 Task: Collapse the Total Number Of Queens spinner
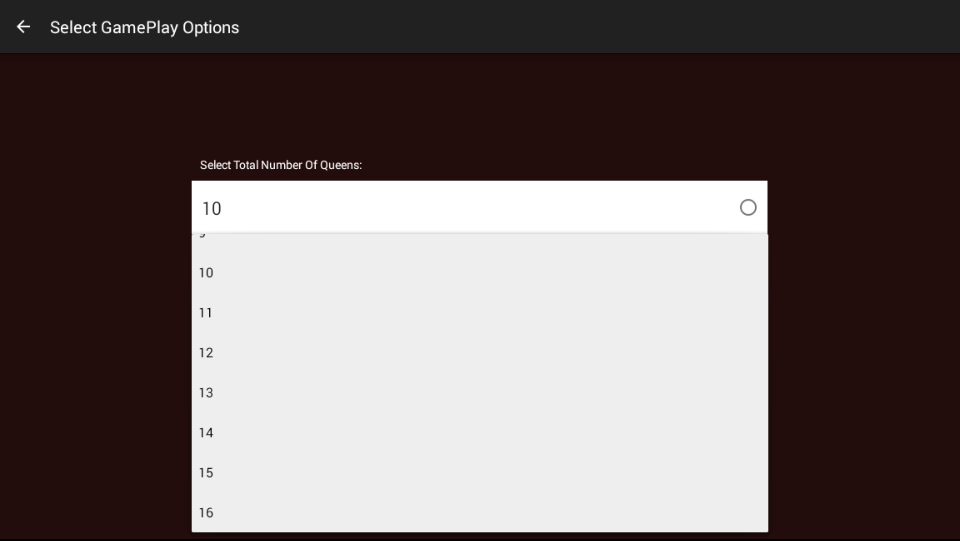point(480,208)
